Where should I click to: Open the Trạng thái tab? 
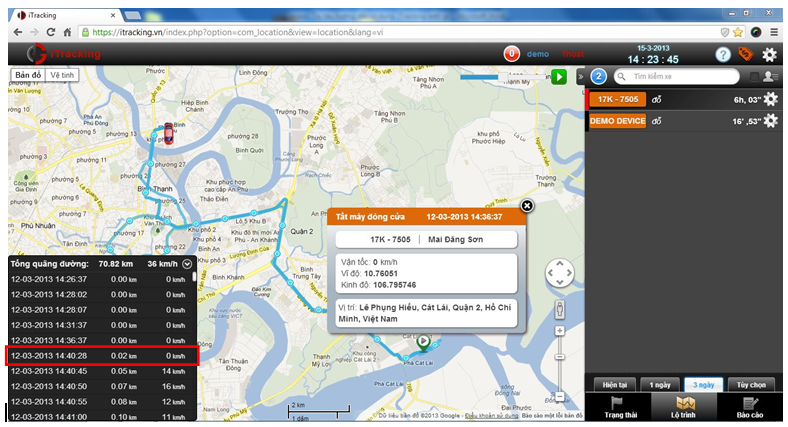(620, 406)
